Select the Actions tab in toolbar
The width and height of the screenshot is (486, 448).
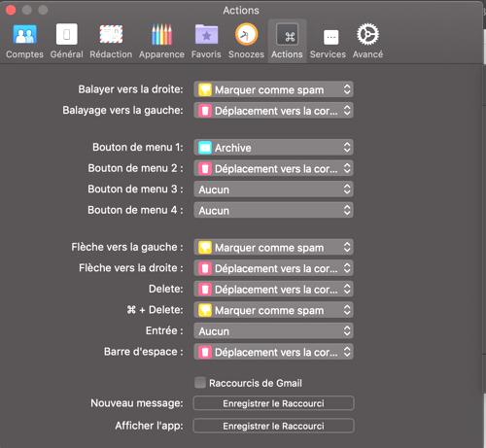pyautogui.click(x=287, y=41)
